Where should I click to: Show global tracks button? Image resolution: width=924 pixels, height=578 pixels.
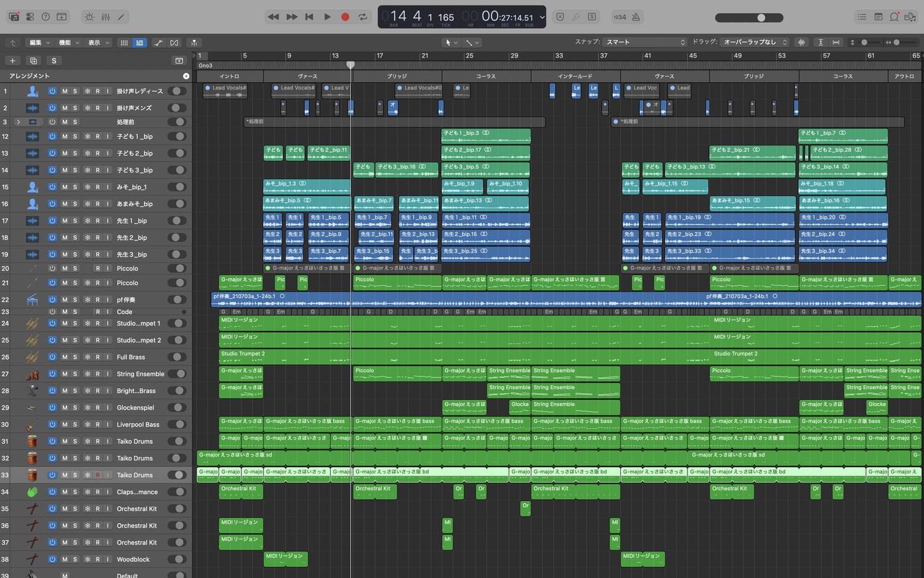click(x=179, y=60)
